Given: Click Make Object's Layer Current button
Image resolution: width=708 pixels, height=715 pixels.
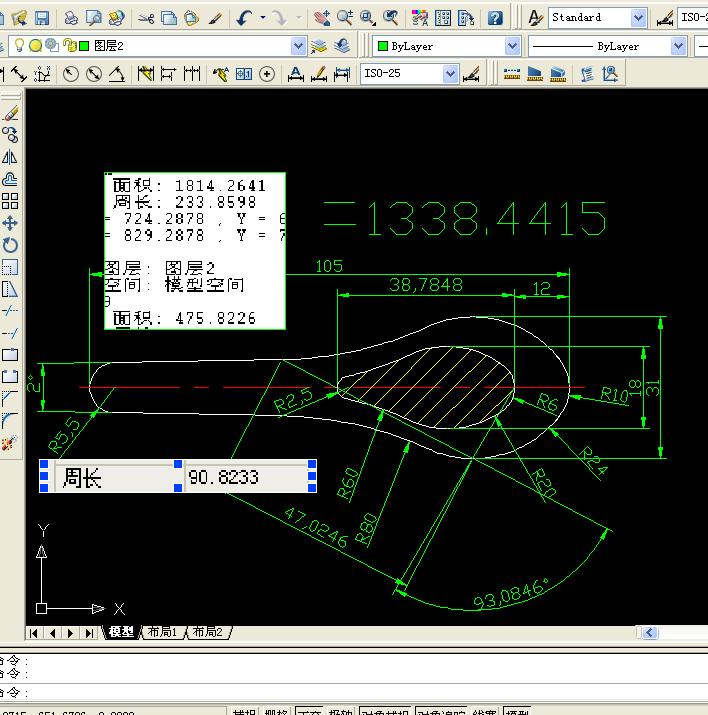Looking at the screenshot, I should click(319, 46).
